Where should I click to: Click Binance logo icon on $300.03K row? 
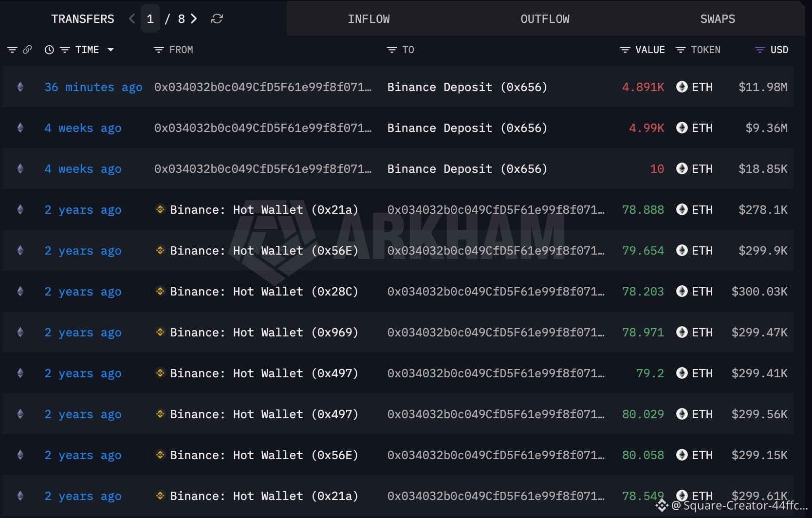160,291
